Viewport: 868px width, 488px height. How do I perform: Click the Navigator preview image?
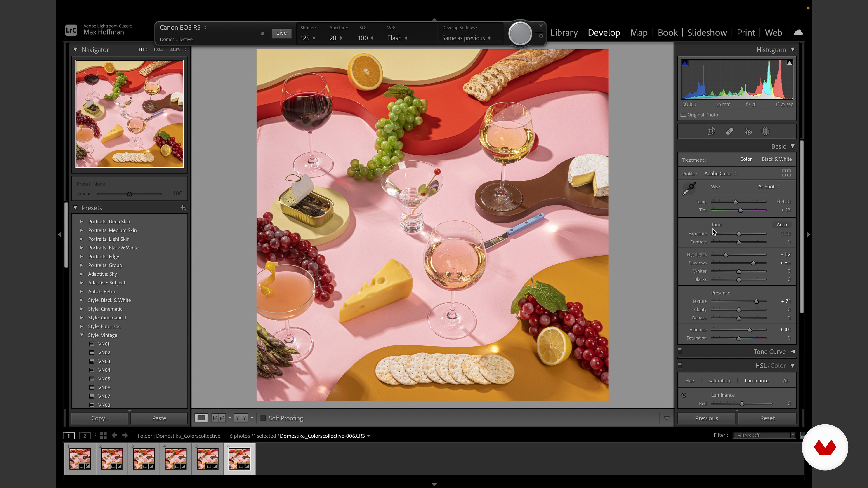129,113
